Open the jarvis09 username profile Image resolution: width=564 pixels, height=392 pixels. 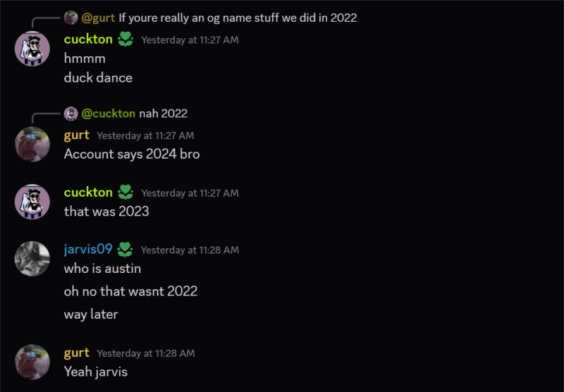(x=88, y=249)
